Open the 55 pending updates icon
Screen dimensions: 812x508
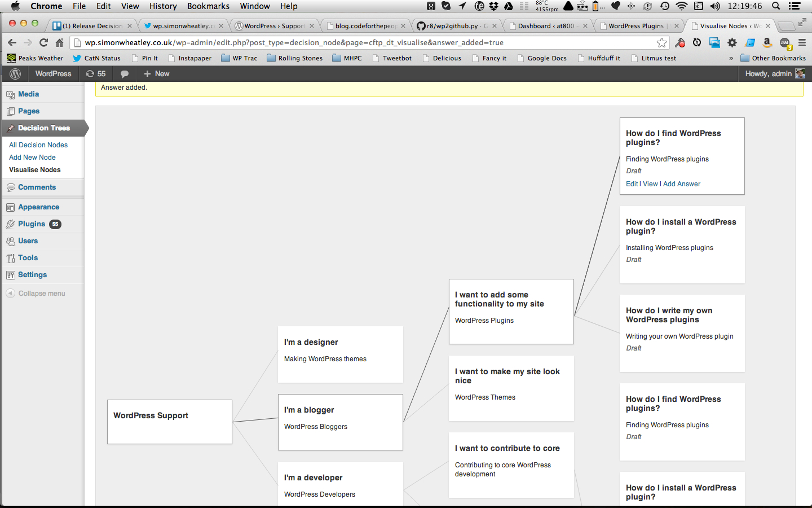click(96, 74)
